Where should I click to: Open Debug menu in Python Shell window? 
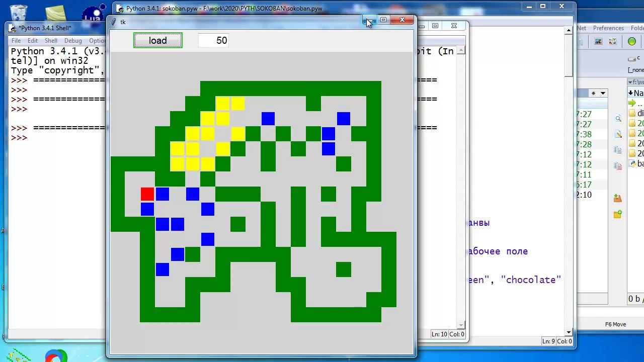click(73, 41)
